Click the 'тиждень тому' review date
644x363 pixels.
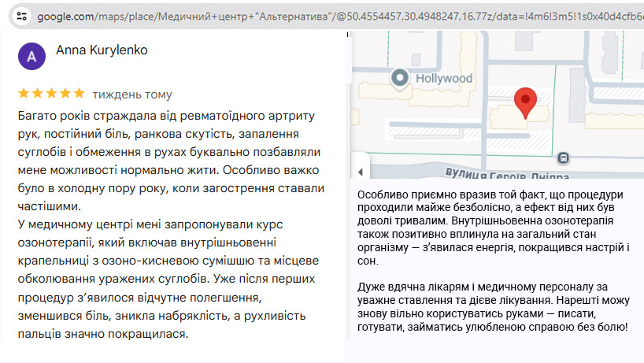pos(132,94)
